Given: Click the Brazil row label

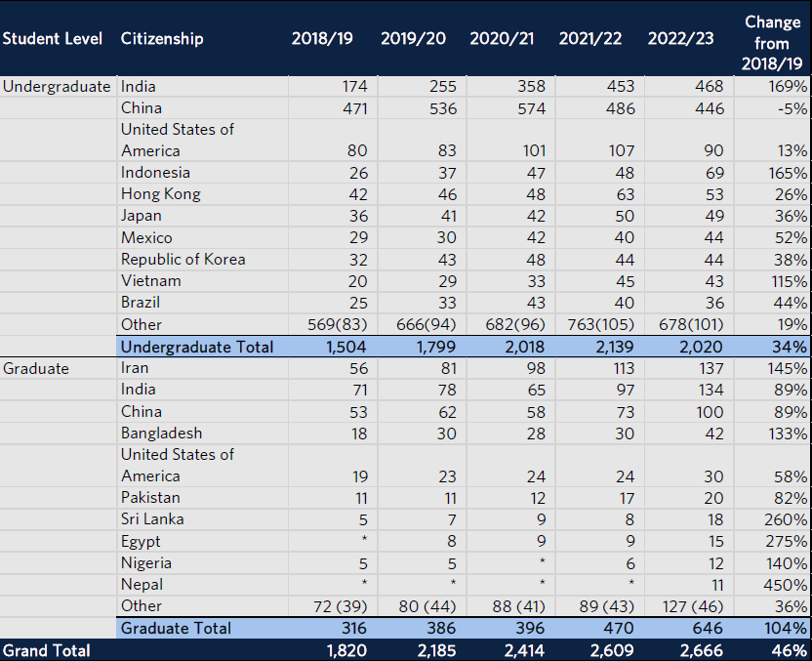Looking at the screenshot, I should 141,303.
